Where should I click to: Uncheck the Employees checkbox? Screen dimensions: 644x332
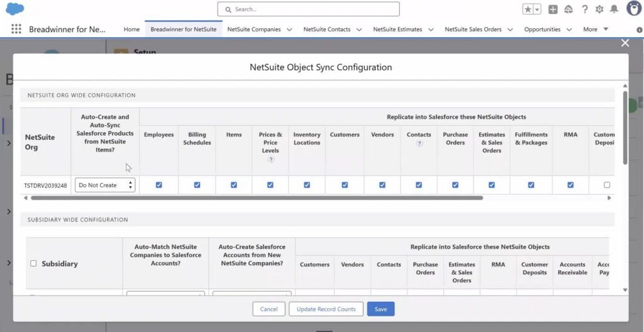(159, 185)
